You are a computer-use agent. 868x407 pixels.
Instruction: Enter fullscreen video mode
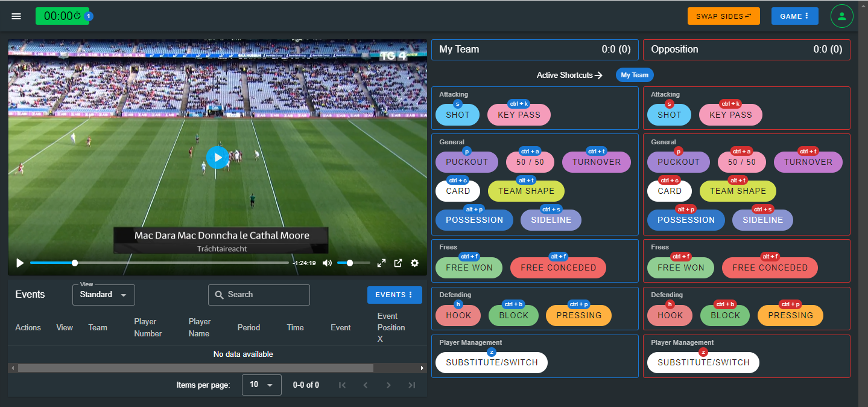[381, 263]
